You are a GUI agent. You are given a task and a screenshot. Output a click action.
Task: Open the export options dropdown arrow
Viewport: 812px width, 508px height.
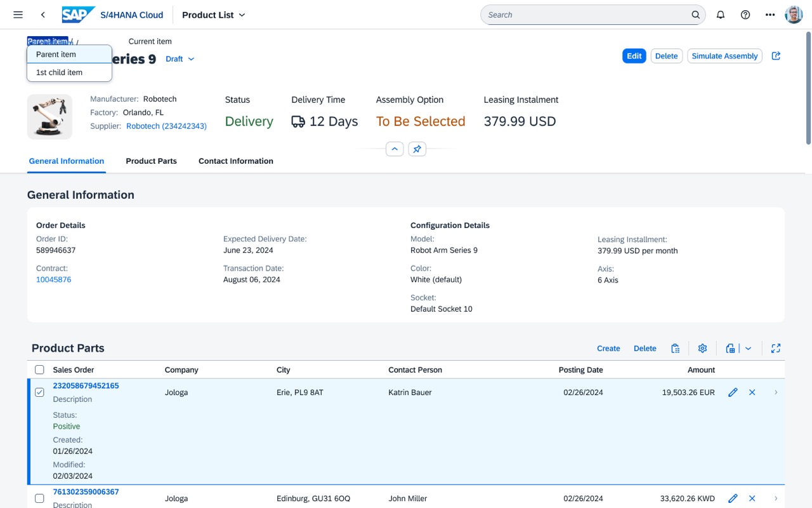click(x=749, y=348)
